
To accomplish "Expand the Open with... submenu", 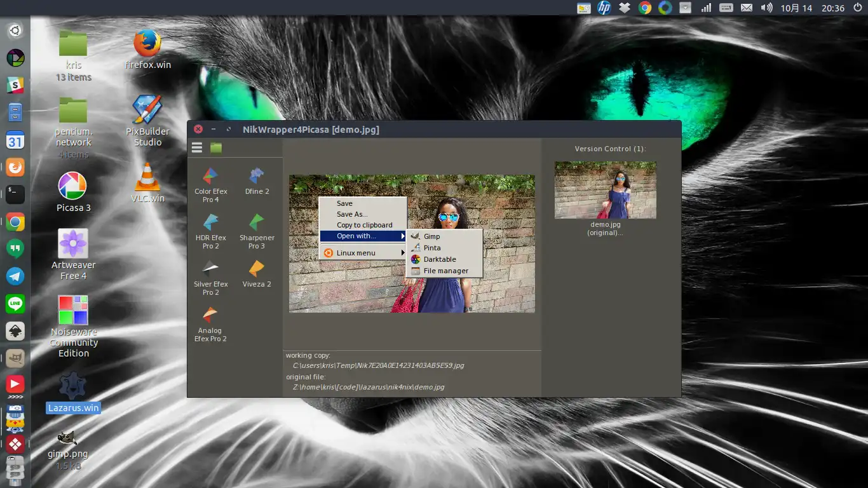I will (363, 236).
